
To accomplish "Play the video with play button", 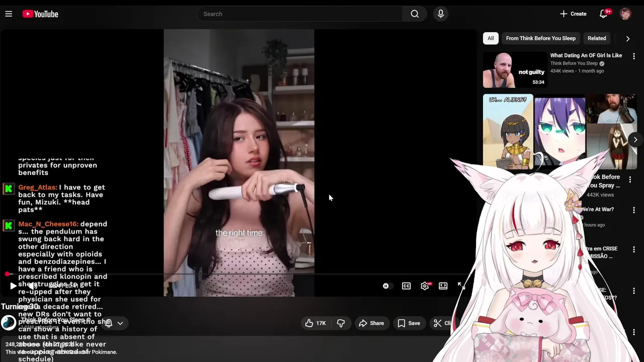I will (x=13, y=286).
